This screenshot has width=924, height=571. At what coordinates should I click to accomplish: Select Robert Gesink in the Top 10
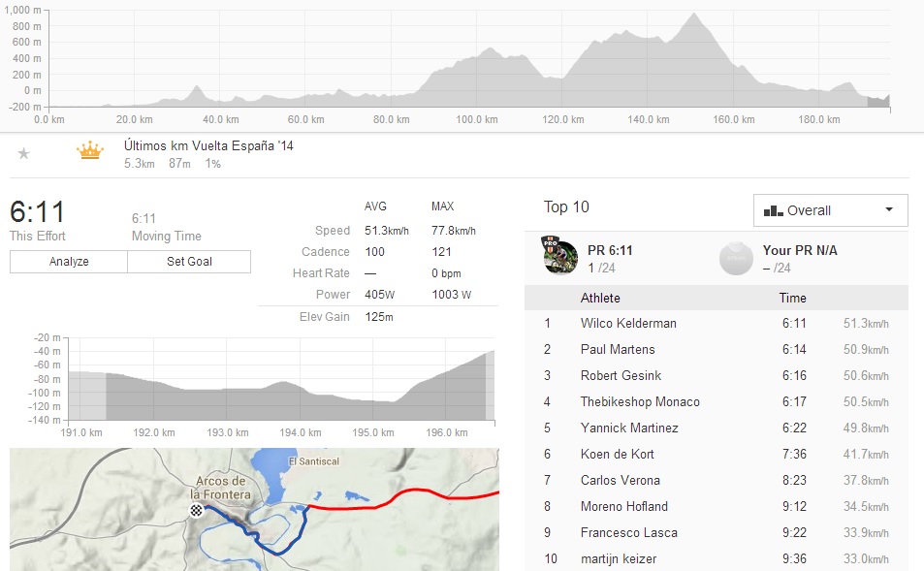pos(621,376)
